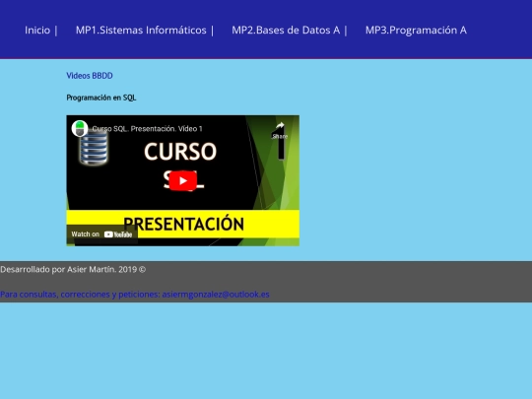
Task: Click the Videos BBDD link
Action: click(x=90, y=76)
